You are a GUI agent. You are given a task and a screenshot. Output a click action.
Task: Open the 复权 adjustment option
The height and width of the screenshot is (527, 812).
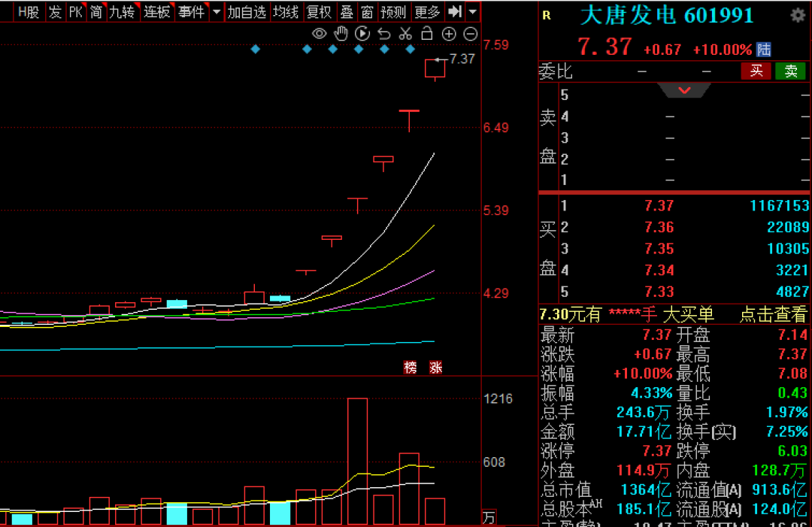point(319,11)
